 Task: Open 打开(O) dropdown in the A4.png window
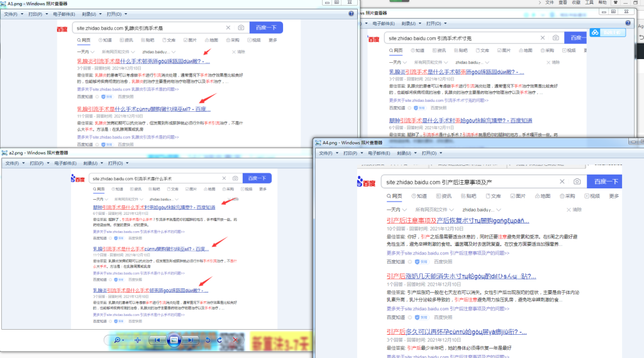tap(430, 153)
